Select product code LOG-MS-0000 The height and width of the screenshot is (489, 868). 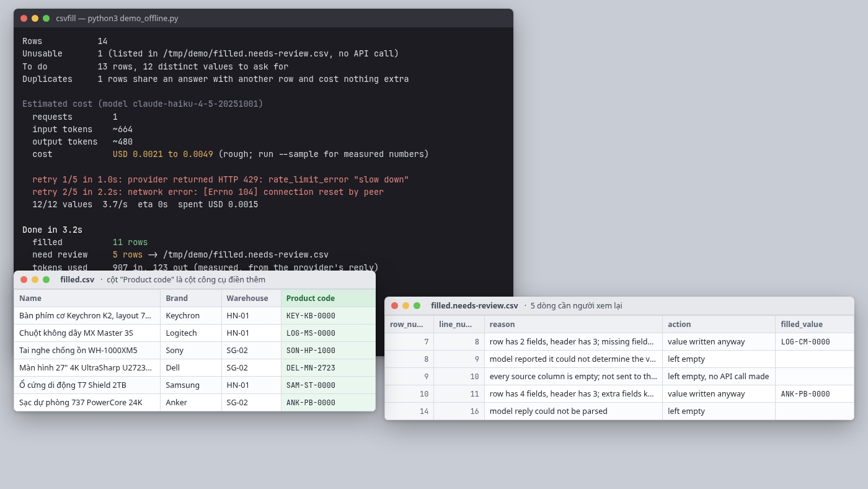(328, 333)
